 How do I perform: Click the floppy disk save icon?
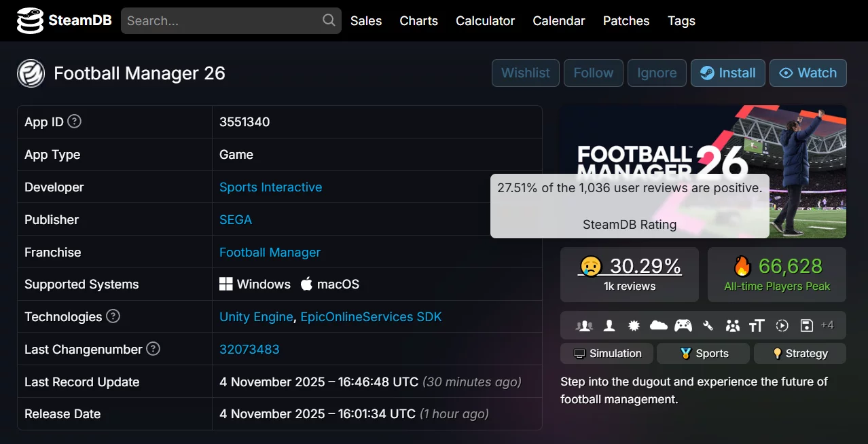click(x=806, y=326)
